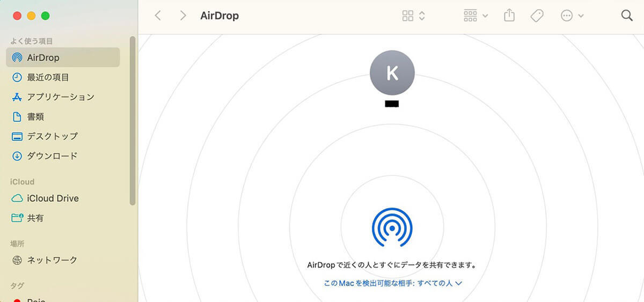
Task: Click the shared folder icon beside 共有
Action: coord(17,218)
